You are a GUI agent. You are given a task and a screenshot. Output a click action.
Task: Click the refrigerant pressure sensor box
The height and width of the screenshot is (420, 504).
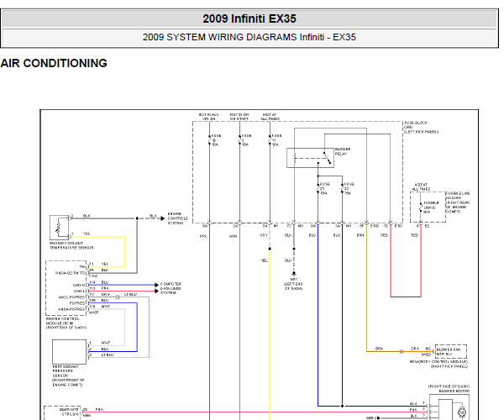coord(70,352)
